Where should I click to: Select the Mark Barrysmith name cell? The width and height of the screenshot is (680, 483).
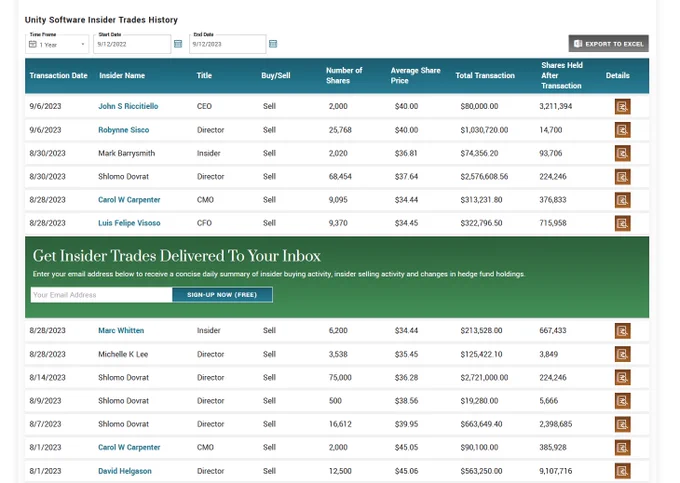point(127,153)
